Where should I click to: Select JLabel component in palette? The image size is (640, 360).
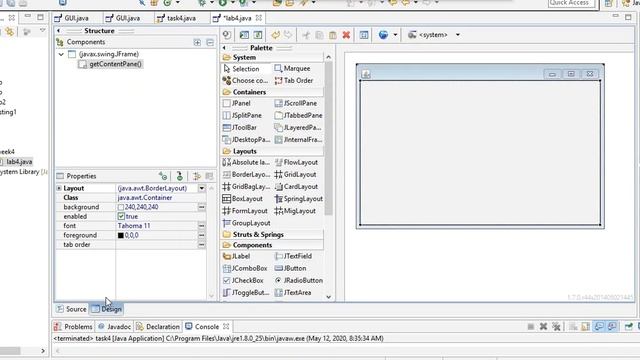pos(237,256)
